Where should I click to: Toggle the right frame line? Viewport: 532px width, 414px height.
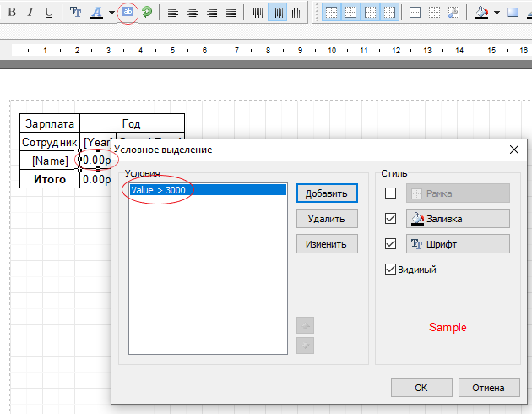(389, 12)
